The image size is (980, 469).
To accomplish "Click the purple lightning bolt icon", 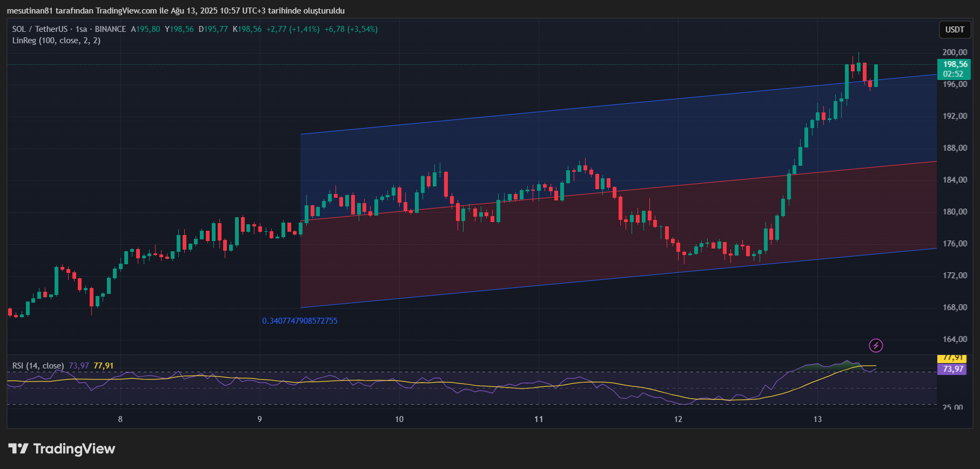I will (876, 345).
